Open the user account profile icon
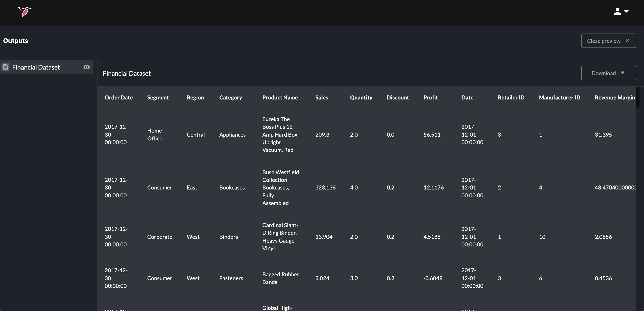 point(617,11)
